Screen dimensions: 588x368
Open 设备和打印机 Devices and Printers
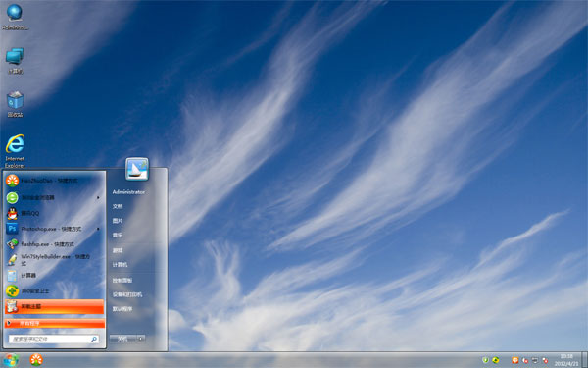pyautogui.click(x=127, y=294)
